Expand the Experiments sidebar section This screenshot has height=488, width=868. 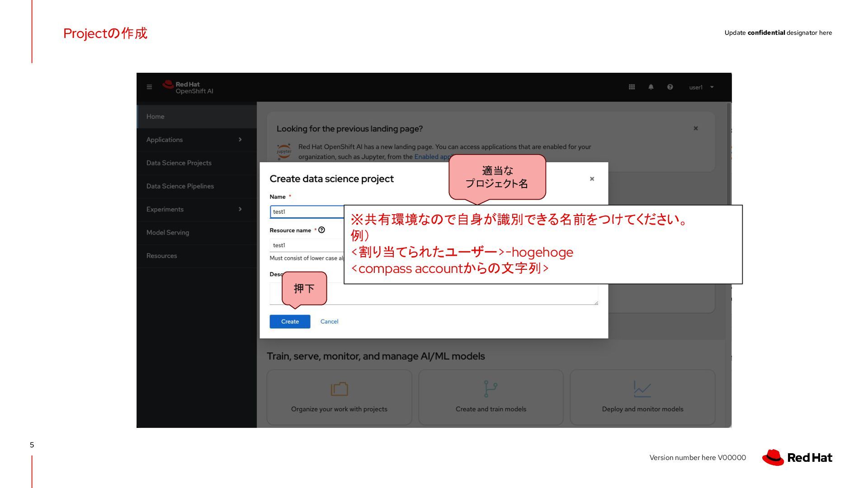(197, 209)
